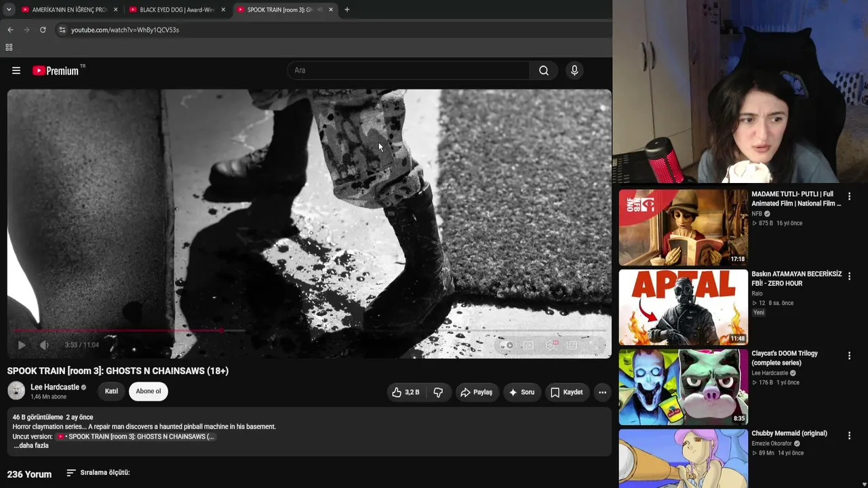Close the BLACK EYED DOG tab
The width and height of the screenshot is (868, 488).
(223, 9)
